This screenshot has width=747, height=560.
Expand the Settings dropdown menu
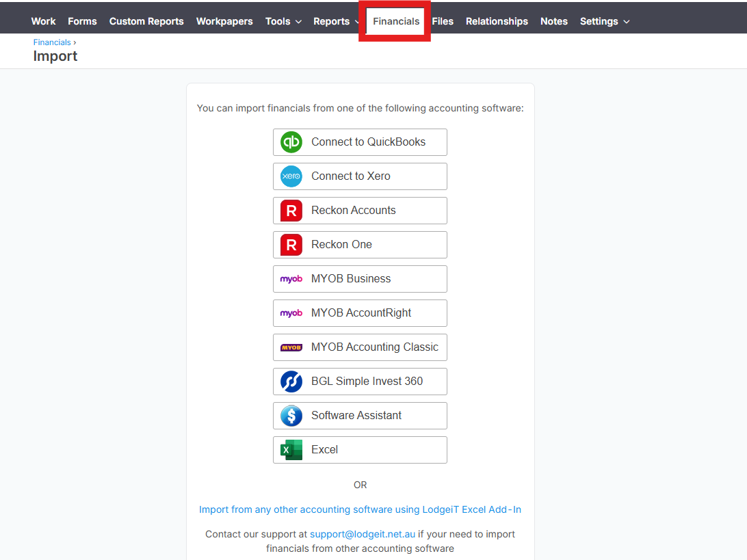605,21
